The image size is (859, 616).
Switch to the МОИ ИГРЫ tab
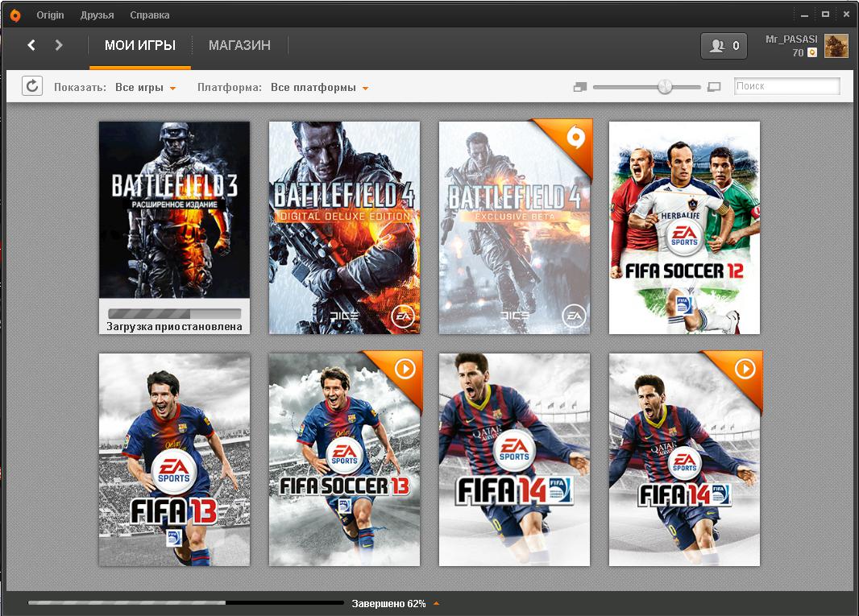140,45
